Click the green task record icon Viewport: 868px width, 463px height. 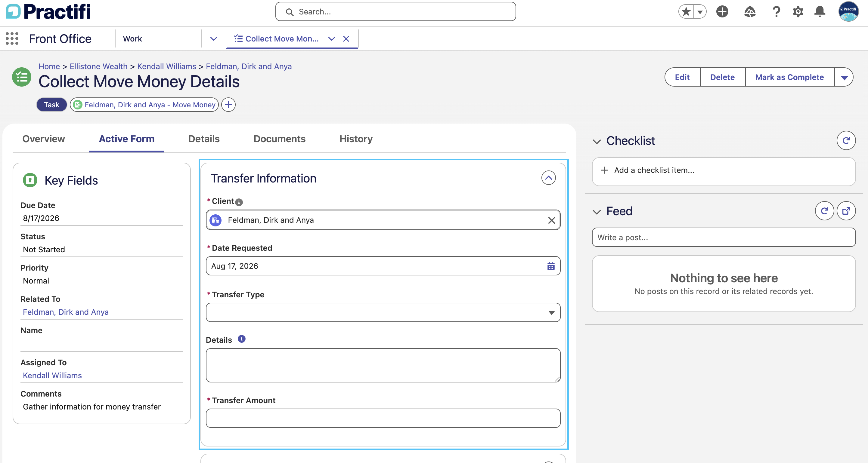tap(22, 77)
